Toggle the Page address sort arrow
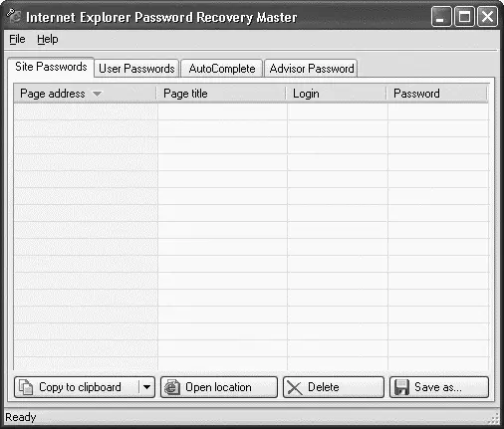Viewport: 504px width, 429px height. point(97,94)
